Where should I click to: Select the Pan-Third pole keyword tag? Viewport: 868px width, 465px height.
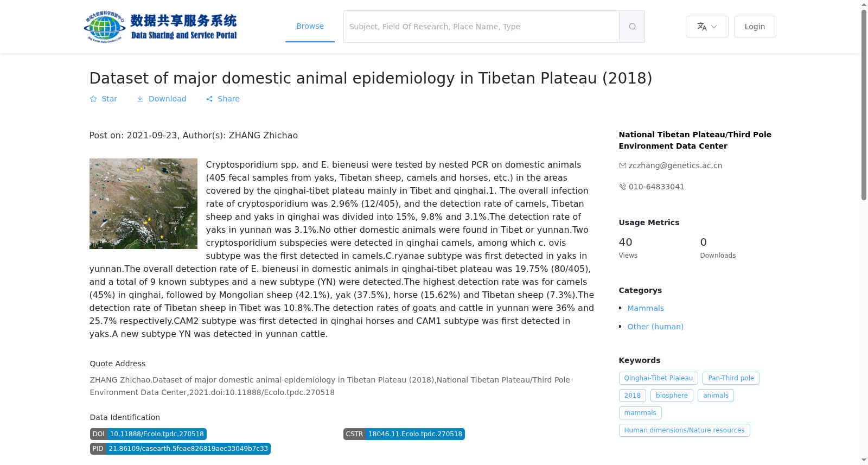[x=731, y=378]
